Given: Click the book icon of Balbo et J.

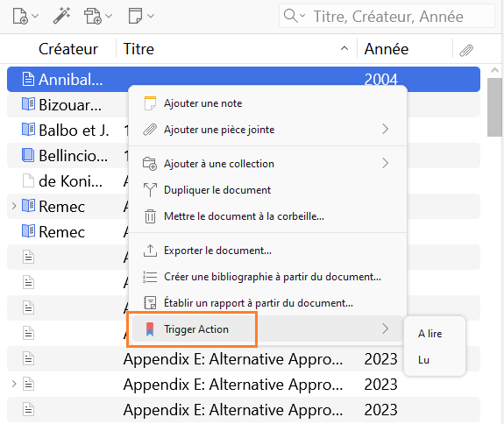Looking at the screenshot, I should click(x=28, y=130).
